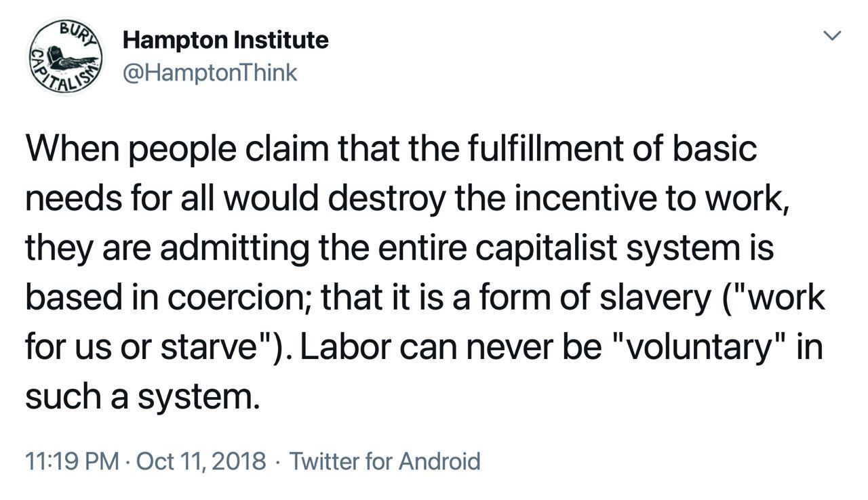Open the Twitter for Android source link
This screenshot has height=500, width=868.
[384, 461]
